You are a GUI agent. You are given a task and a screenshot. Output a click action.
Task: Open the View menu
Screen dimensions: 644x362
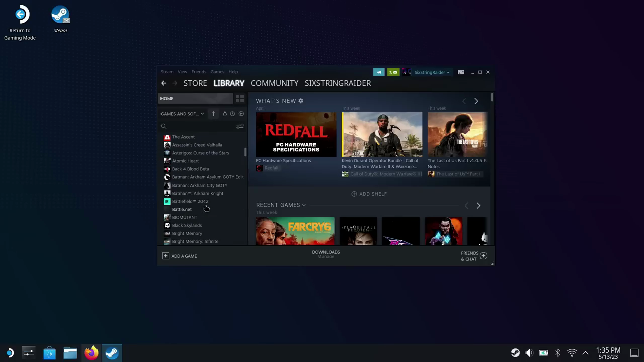[182, 72]
